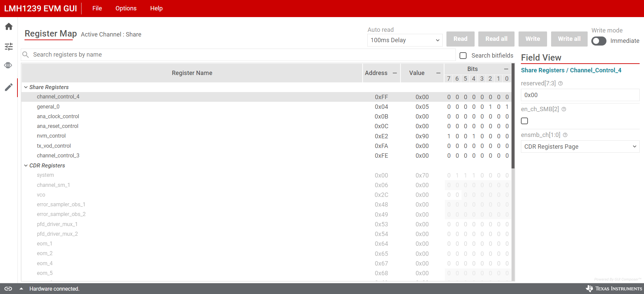
Task: Select the eom_1 register row
Action: click(266, 244)
